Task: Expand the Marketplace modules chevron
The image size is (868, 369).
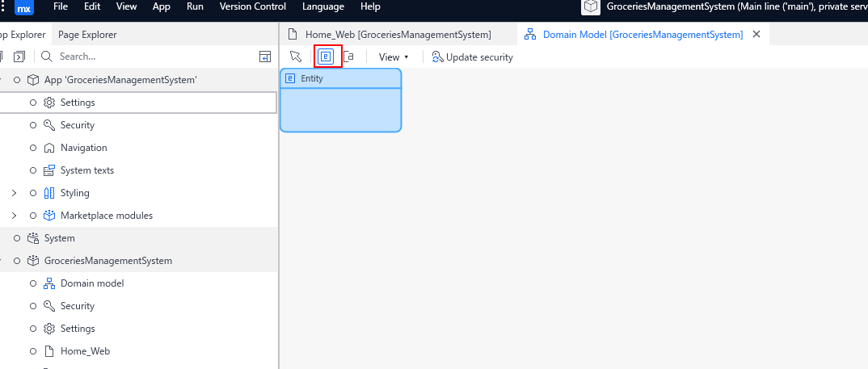Action: click(15, 216)
